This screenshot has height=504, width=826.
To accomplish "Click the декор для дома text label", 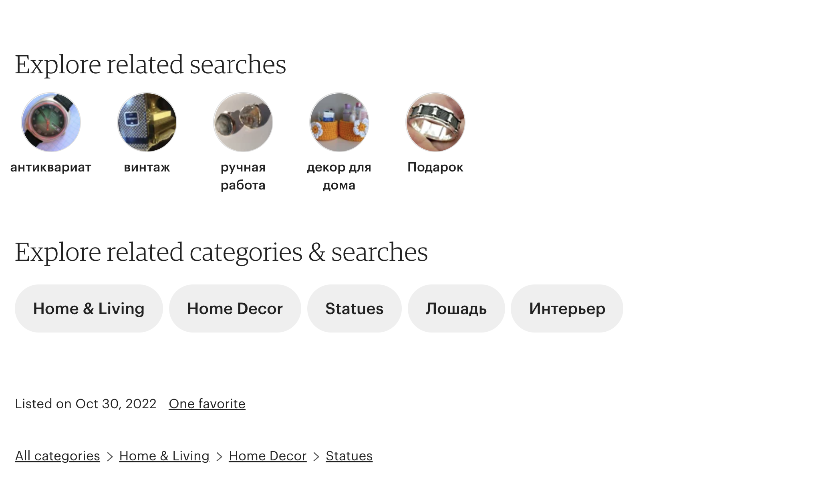I will [339, 176].
